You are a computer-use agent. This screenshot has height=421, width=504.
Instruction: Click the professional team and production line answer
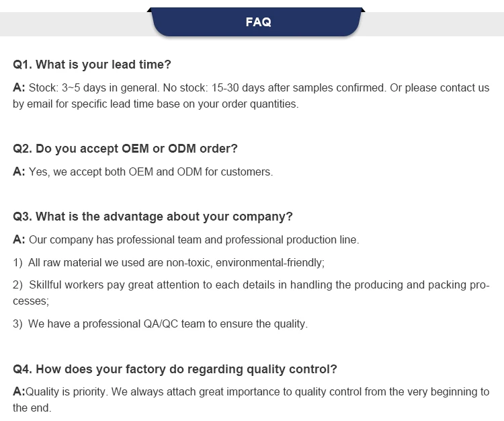185,239
